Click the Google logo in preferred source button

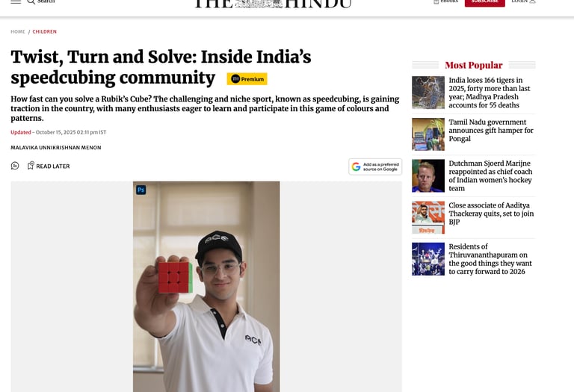pos(357,167)
